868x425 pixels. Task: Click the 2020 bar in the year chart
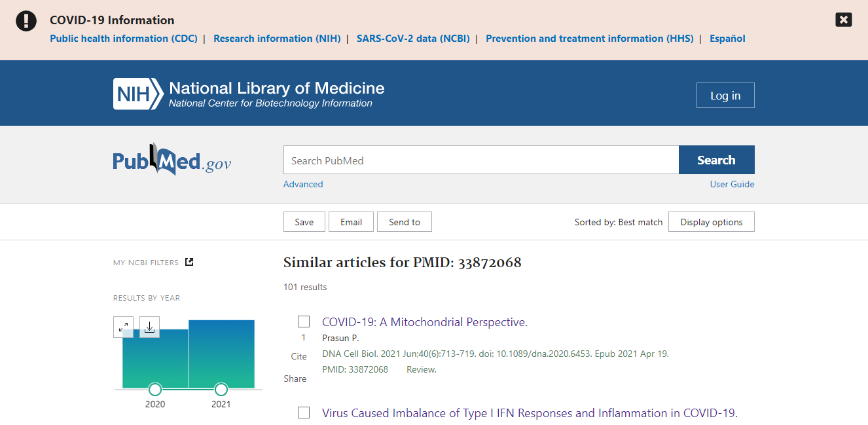(x=155, y=358)
